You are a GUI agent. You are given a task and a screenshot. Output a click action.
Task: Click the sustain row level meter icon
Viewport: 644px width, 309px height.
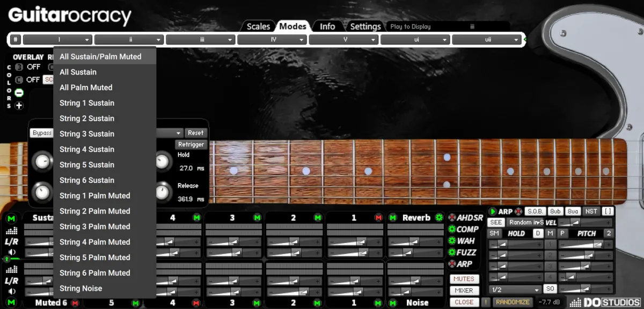[x=11, y=231]
